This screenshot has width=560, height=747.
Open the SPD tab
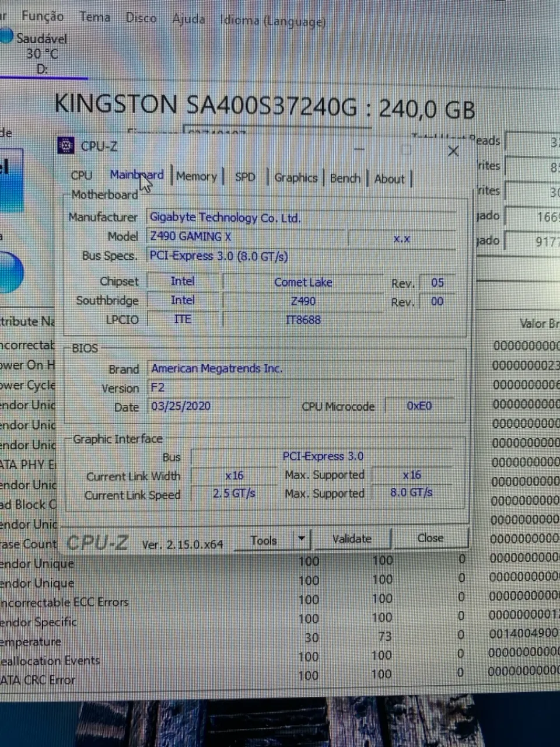pos(245,177)
